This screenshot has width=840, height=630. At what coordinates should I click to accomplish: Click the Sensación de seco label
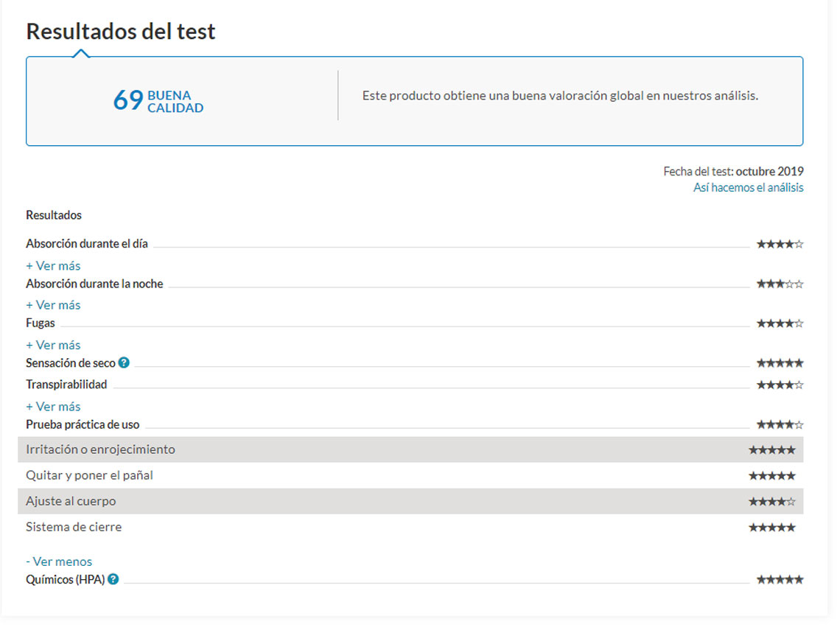click(x=71, y=363)
